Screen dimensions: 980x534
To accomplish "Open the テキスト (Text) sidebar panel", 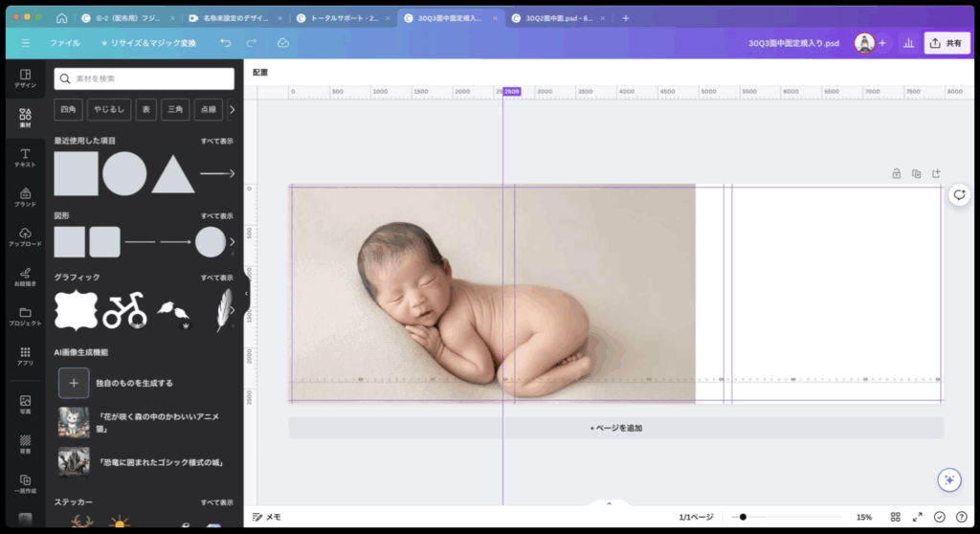I will tap(25, 158).
